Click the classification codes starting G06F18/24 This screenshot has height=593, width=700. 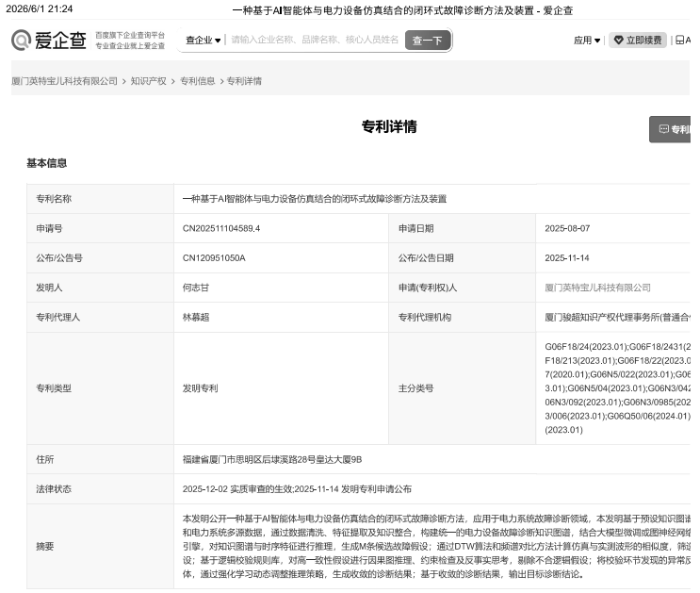(x=617, y=388)
